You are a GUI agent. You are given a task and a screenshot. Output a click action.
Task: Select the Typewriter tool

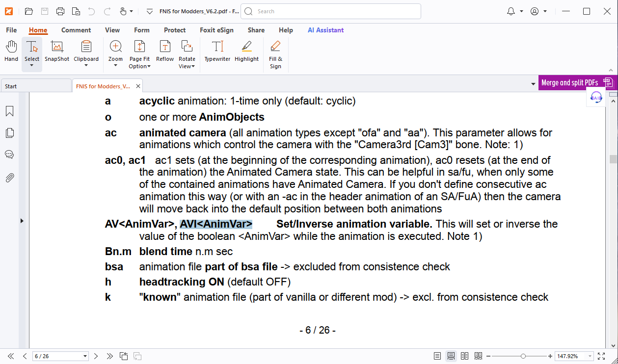(x=217, y=51)
